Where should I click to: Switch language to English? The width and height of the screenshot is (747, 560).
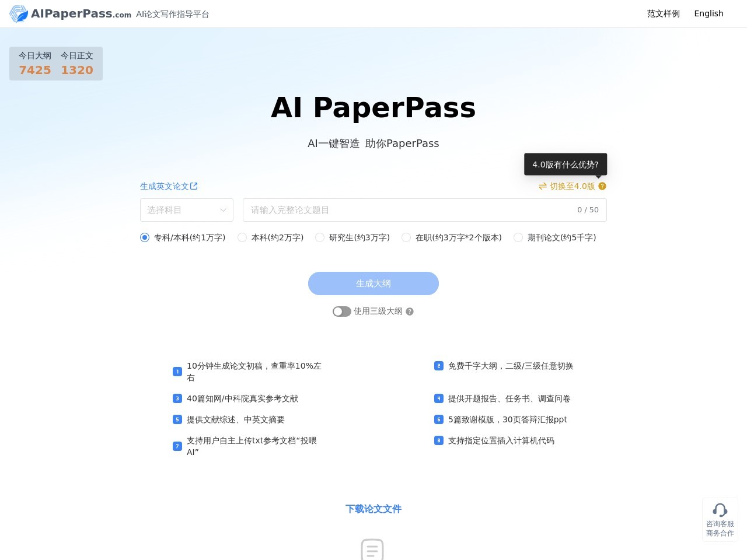click(x=708, y=13)
